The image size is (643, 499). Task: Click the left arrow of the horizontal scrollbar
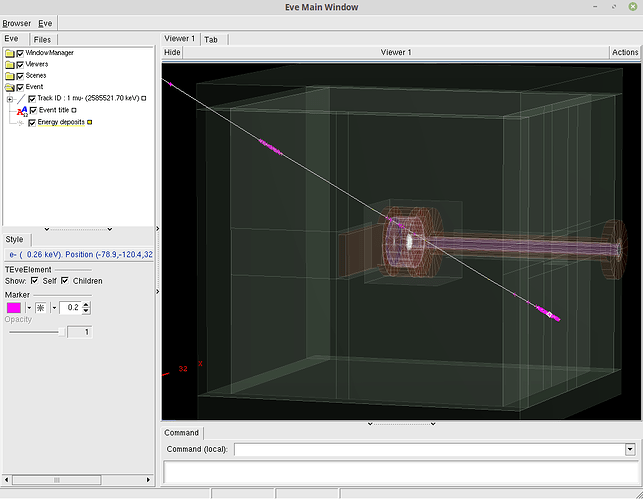pyautogui.click(x=6, y=480)
